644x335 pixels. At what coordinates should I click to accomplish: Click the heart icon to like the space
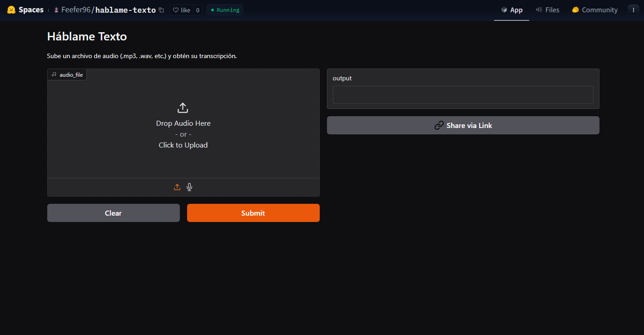(176, 10)
